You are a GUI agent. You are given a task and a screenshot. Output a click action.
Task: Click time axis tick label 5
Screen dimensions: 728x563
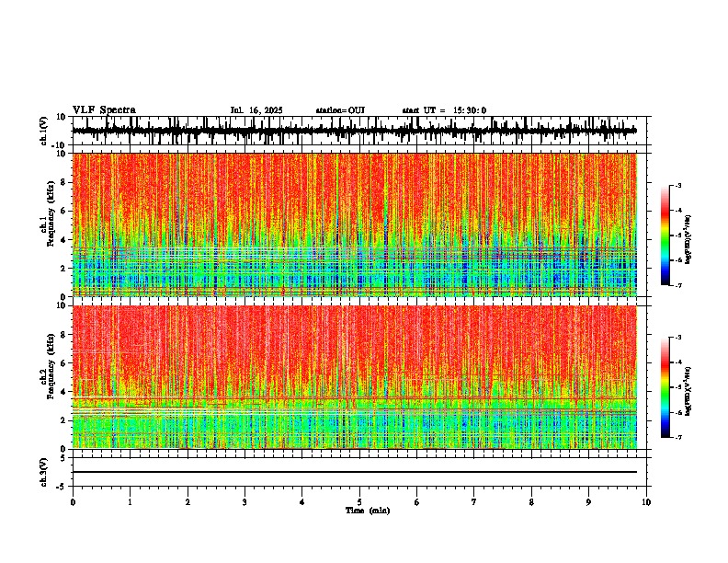pyautogui.click(x=359, y=502)
